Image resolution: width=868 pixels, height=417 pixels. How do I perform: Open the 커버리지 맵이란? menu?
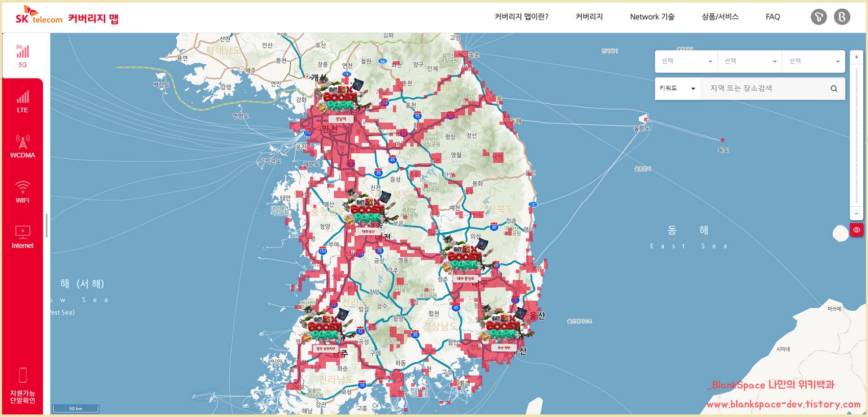pyautogui.click(x=521, y=17)
